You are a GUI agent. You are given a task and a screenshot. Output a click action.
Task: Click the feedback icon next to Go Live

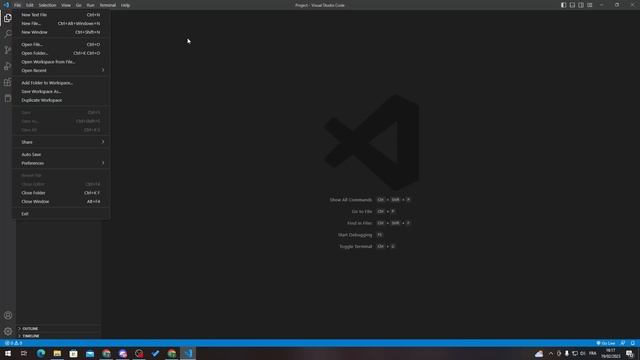coord(623,343)
